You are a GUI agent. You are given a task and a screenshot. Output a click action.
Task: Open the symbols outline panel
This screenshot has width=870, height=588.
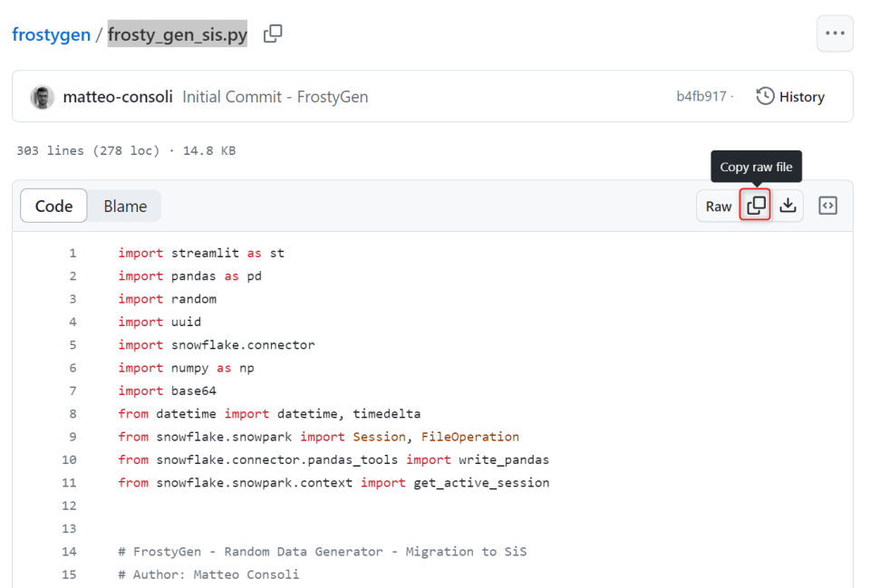pyautogui.click(x=827, y=206)
